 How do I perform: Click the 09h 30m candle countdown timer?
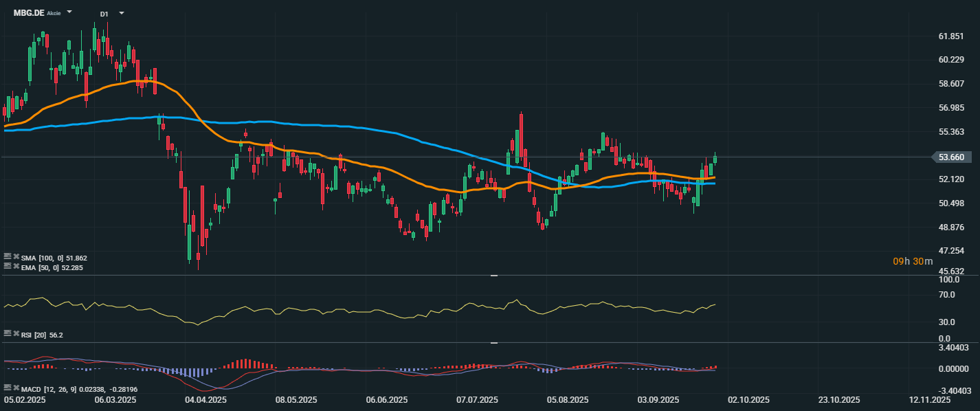tap(913, 261)
